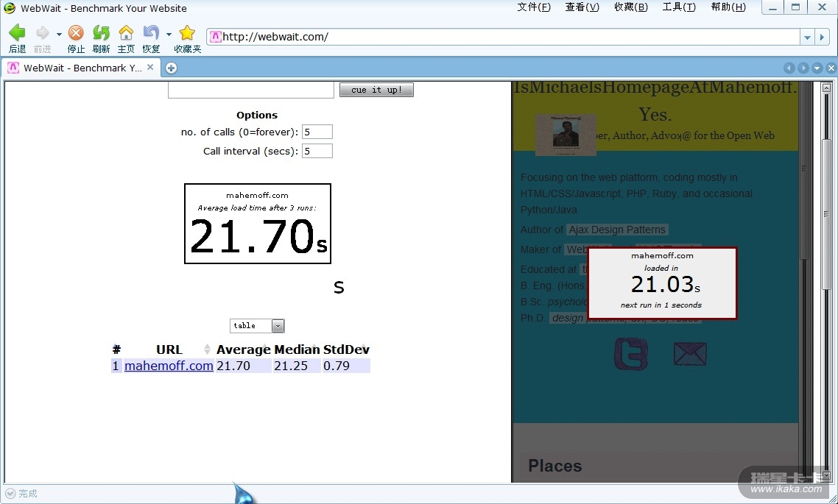Click the 完成 status bar icon
This screenshot has height=504, width=838.
[x=10, y=493]
